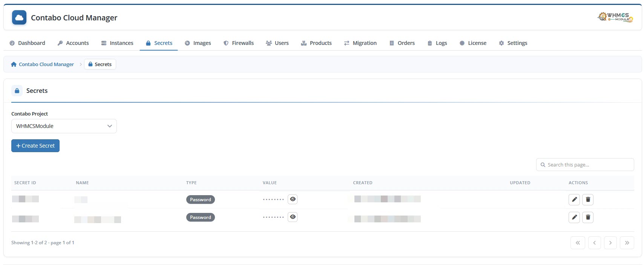
Task: Delete the first secret with trash icon
Action: (588, 199)
